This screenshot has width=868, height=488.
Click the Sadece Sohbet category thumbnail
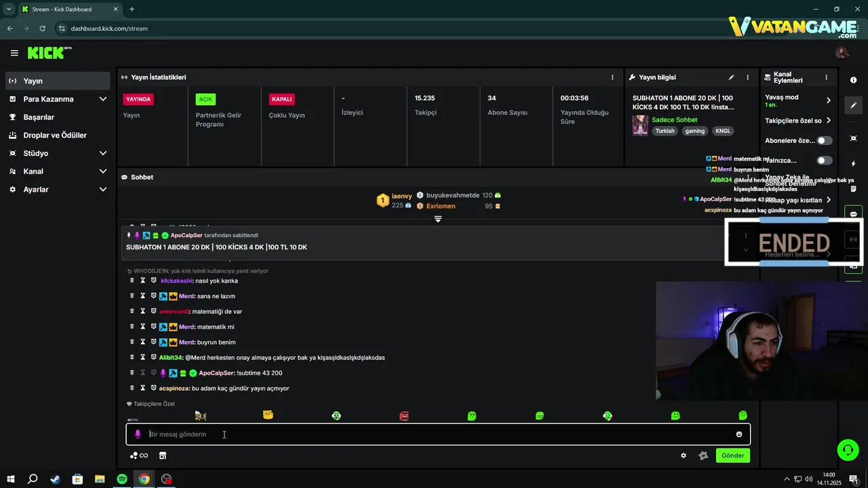click(x=640, y=125)
